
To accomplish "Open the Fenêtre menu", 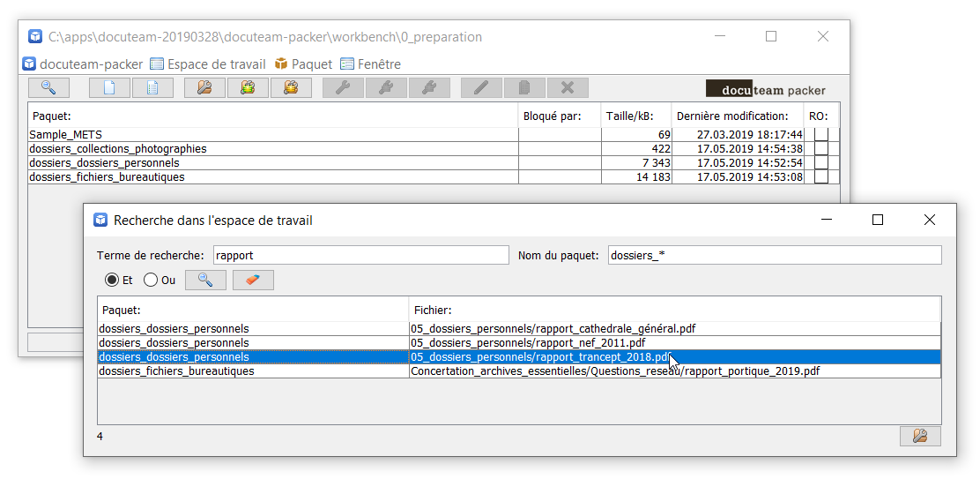I will 371,64.
